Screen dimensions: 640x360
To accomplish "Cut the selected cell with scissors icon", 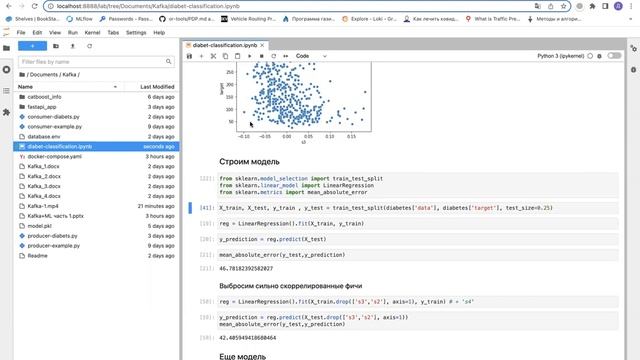I will pos(213,56).
